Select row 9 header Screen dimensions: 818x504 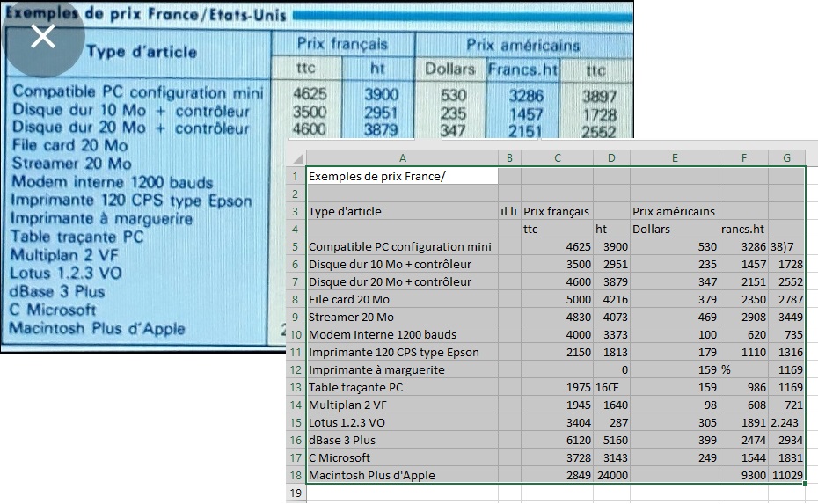[x=296, y=318]
